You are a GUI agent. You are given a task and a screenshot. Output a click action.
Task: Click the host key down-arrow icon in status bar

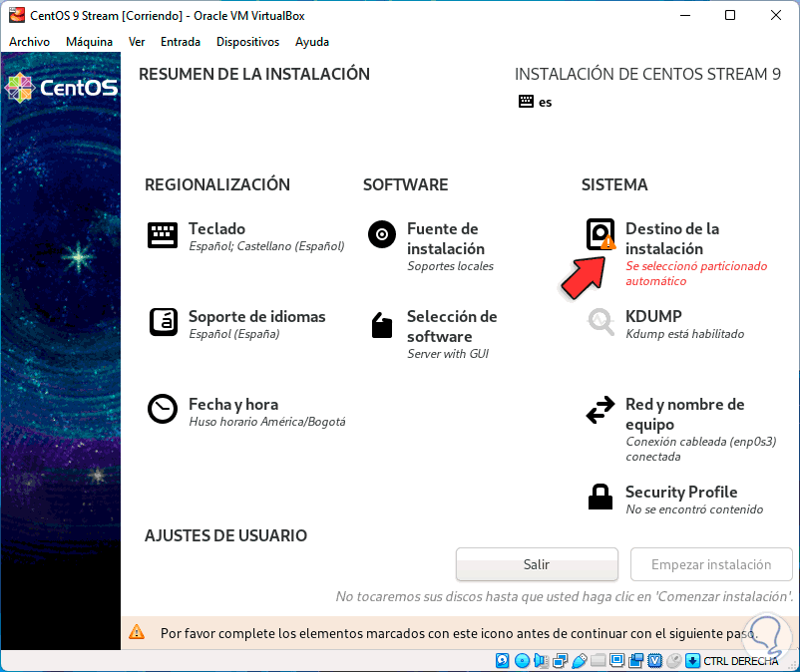pos(692,661)
